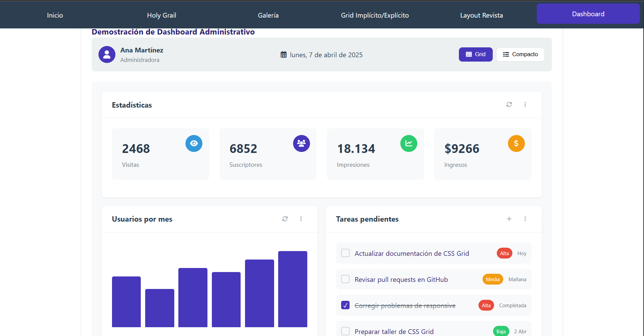The image size is (644, 336).
Task: Add a new task with plus icon
Action: [x=509, y=219]
